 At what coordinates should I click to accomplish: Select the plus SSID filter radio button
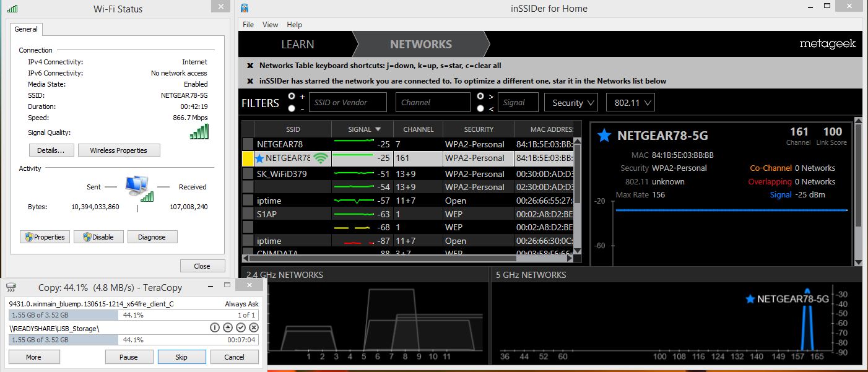(x=292, y=97)
